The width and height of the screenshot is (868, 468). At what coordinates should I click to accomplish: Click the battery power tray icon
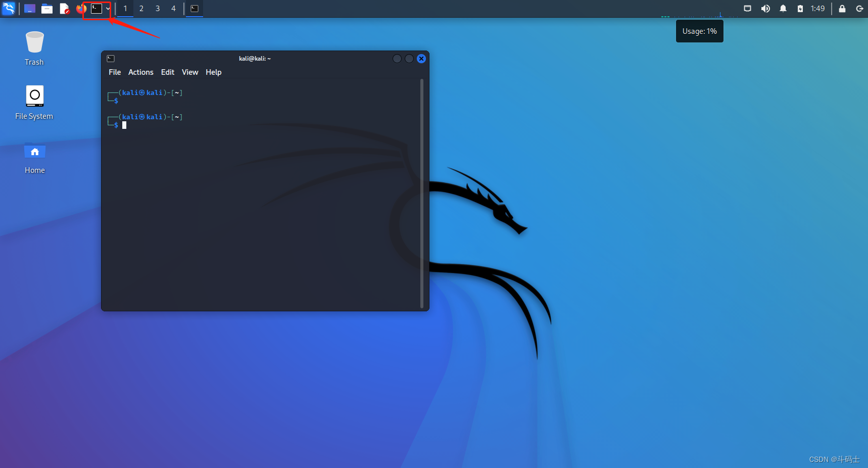pos(800,9)
